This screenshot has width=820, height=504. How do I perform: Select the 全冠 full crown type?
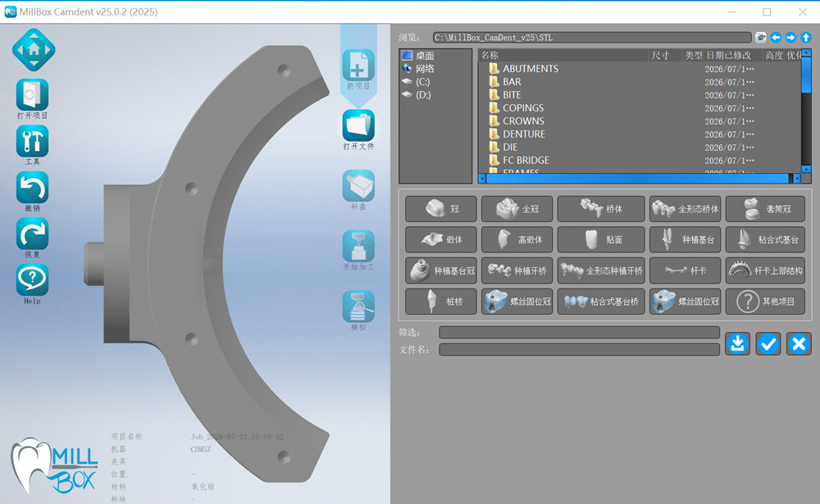(517, 209)
